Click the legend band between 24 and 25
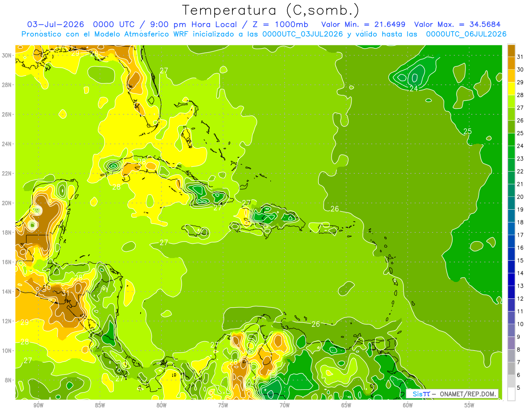 511,139
